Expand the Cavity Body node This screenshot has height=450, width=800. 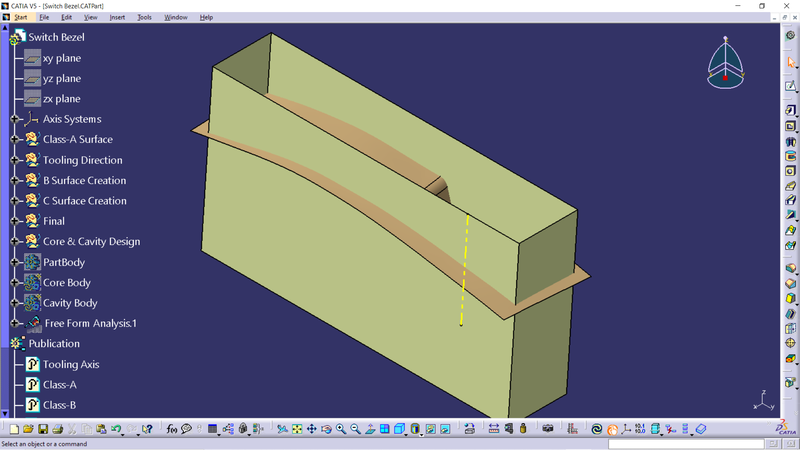15,303
